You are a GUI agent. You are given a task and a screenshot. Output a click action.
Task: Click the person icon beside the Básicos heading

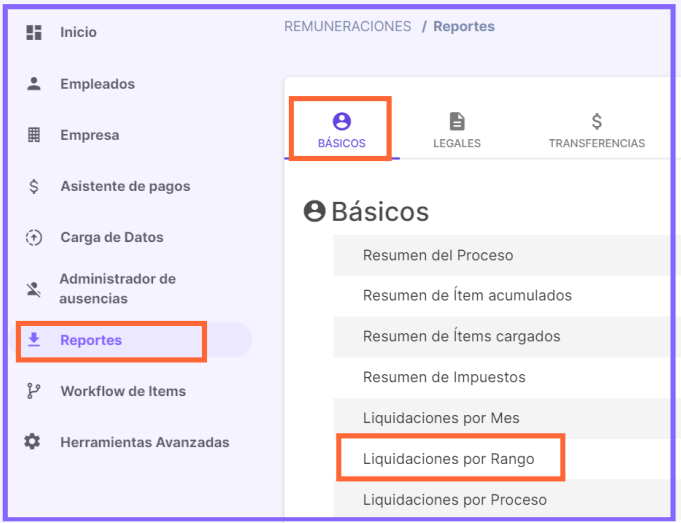[x=314, y=212]
